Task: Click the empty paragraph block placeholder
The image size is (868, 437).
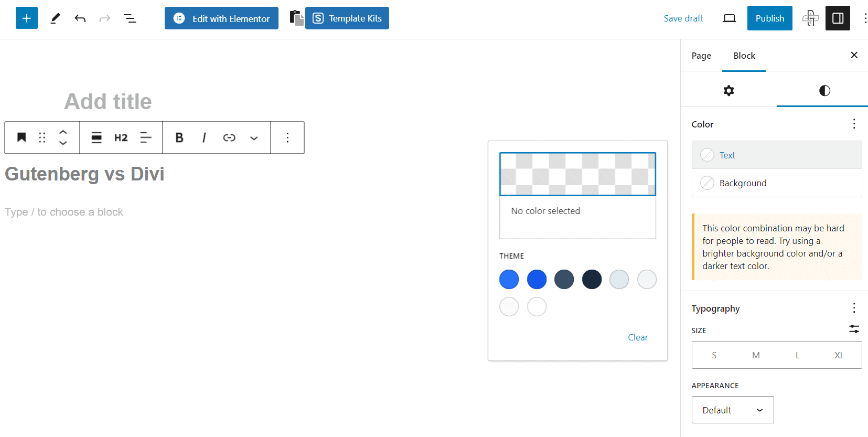Action: pyautogui.click(x=64, y=212)
